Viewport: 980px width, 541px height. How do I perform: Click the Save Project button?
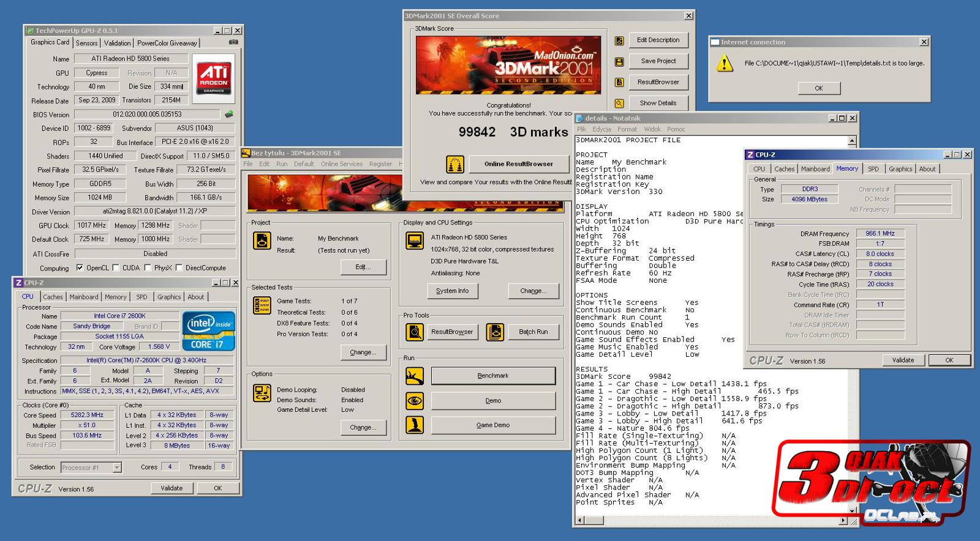pyautogui.click(x=658, y=61)
